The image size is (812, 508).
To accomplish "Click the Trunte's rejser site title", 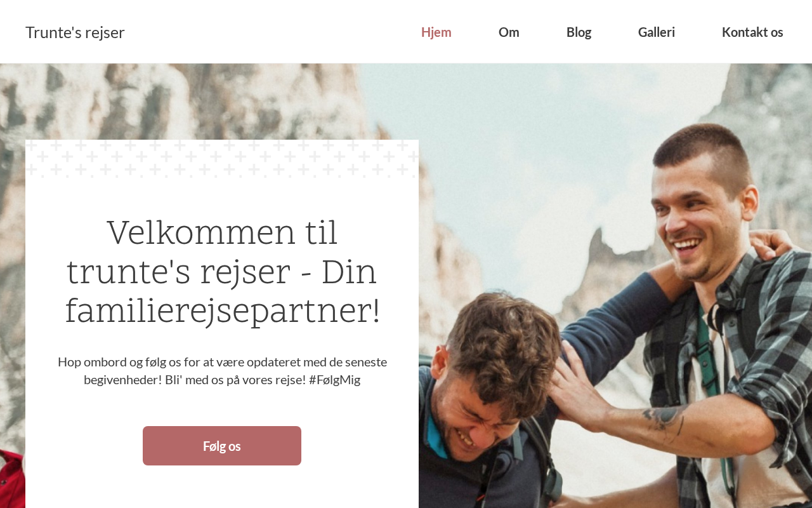I will click(75, 32).
